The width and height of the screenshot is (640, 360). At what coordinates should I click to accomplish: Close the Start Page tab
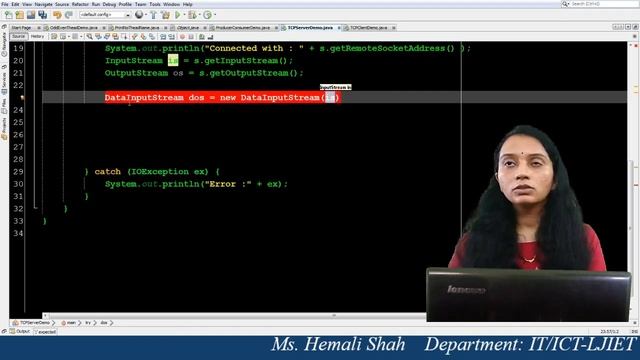pyautogui.click(x=39, y=28)
